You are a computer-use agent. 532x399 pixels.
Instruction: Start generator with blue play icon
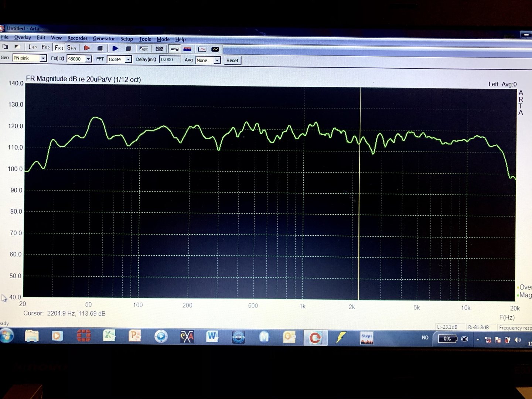pos(115,48)
